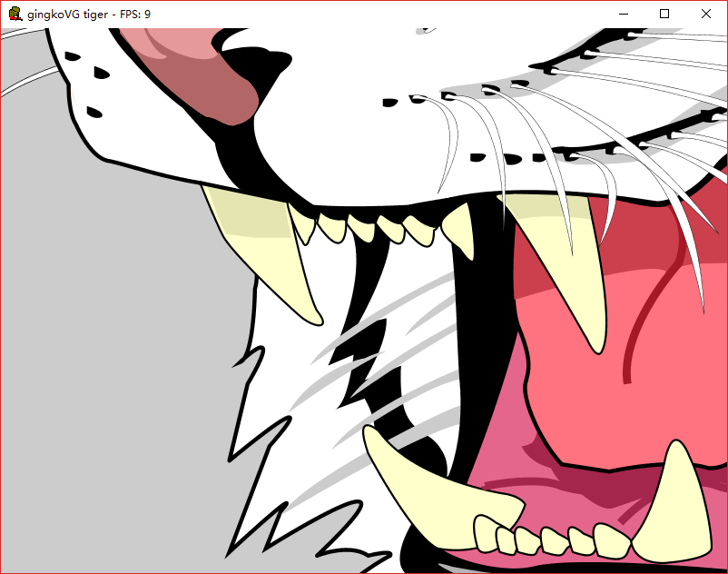Click the title text "gingkoVG tiger - FPS: 9"
728x574 pixels.
[89, 15]
